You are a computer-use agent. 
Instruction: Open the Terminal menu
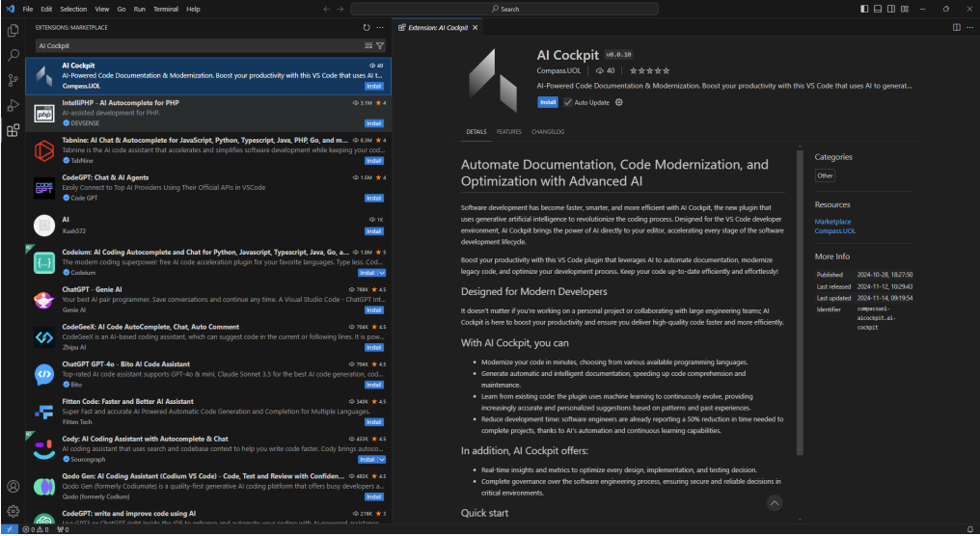[x=165, y=9]
